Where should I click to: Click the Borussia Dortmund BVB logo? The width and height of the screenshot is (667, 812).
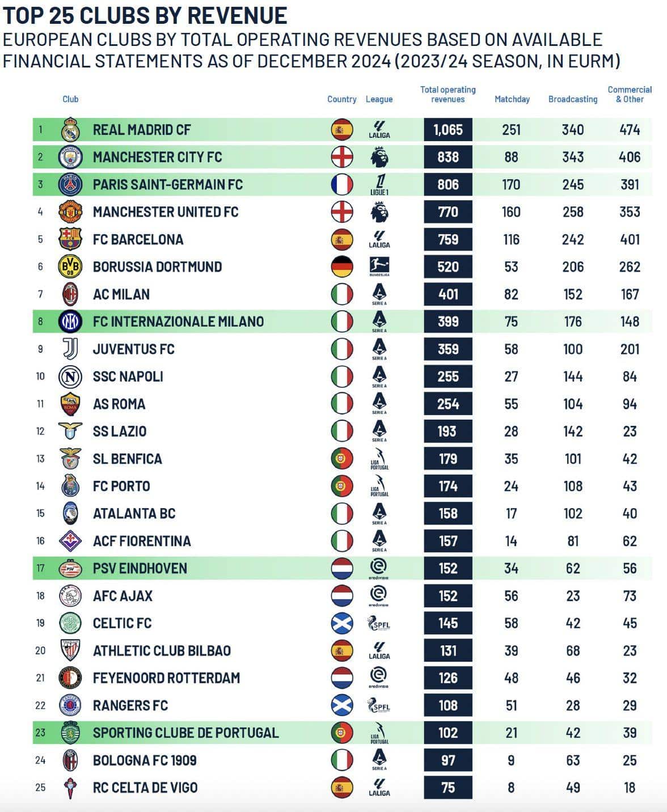click(70, 267)
